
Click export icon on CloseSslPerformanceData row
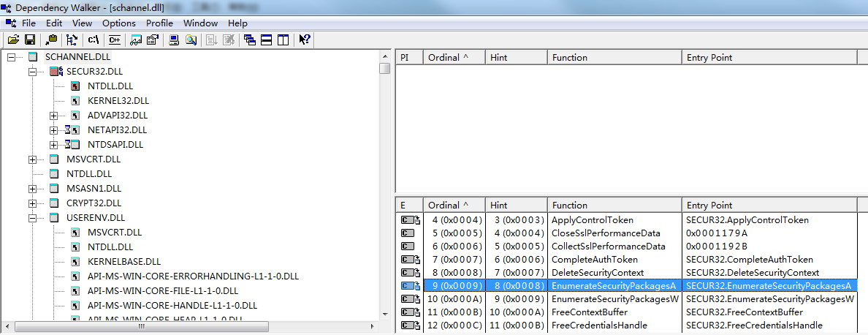[408, 233]
